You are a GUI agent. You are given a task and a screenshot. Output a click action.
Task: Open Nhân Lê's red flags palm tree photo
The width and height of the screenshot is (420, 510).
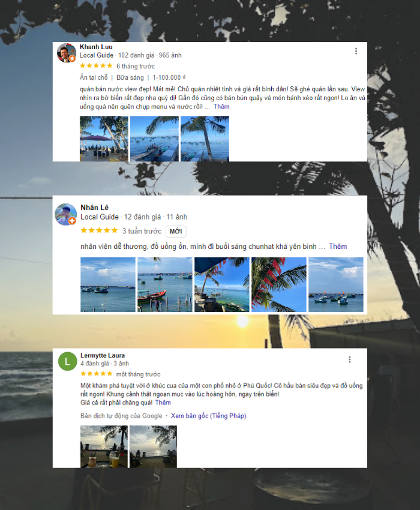279,284
